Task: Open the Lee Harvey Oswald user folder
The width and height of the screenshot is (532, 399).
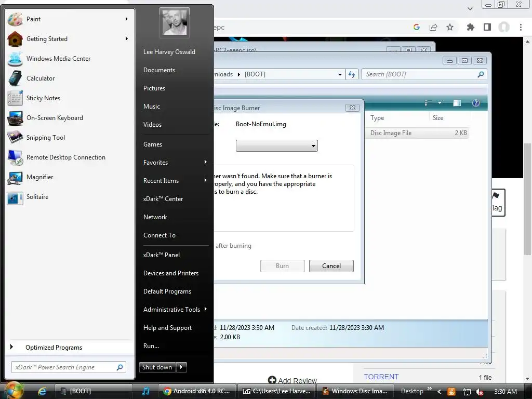Action: click(169, 51)
